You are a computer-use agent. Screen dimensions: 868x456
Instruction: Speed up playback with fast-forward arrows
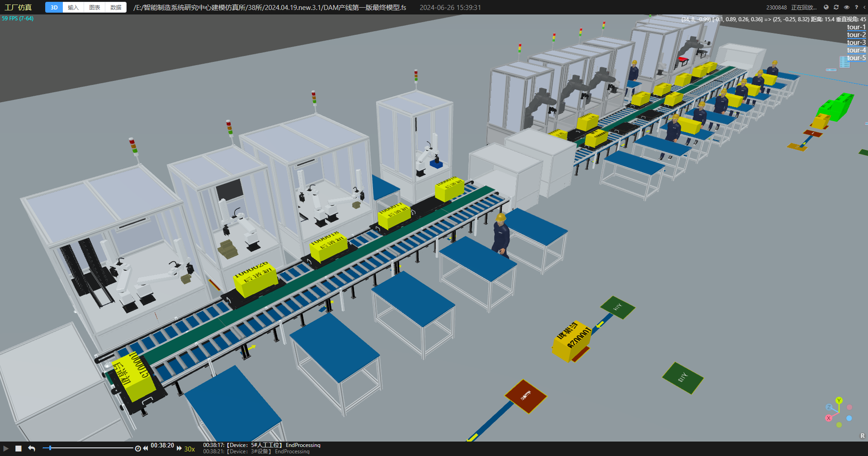coord(179,448)
